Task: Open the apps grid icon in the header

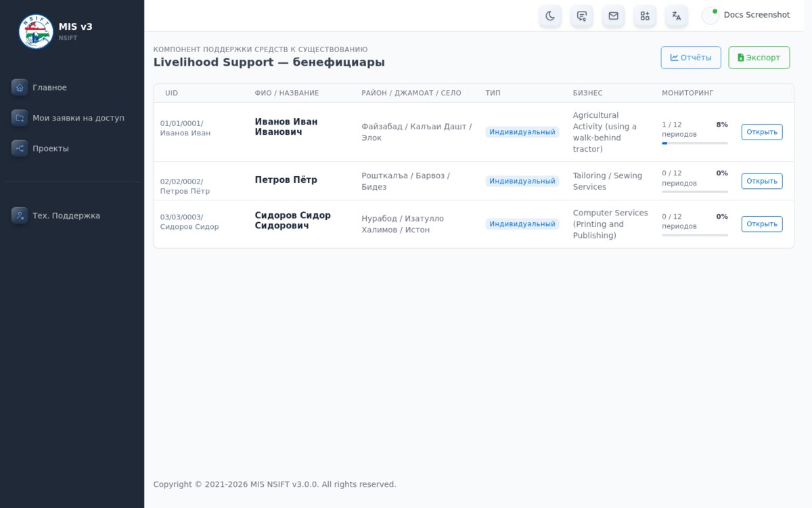Action: coord(645,16)
